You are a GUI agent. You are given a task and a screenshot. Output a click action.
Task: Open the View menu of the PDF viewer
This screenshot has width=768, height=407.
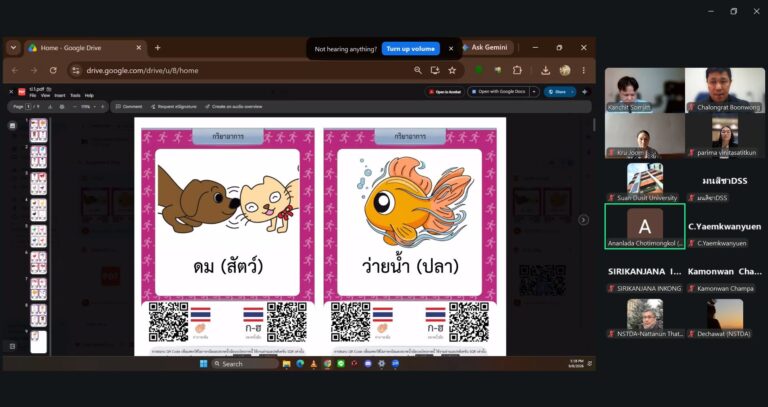tap(46, 96)
